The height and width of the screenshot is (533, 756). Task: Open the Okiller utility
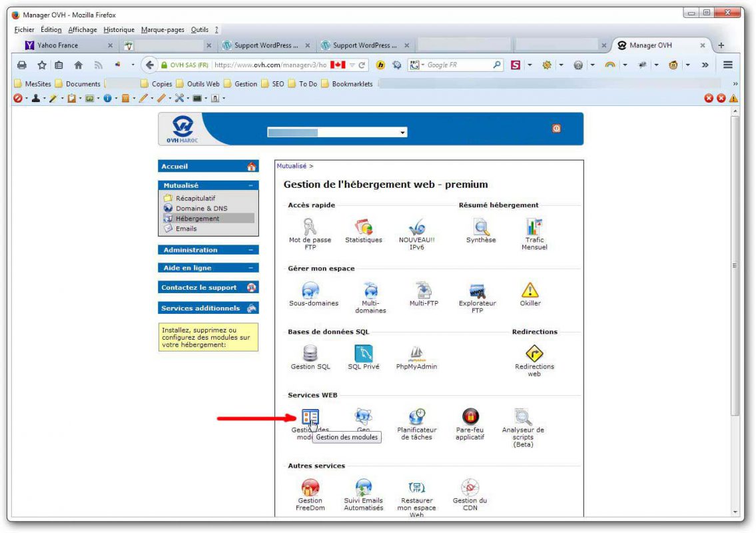[x=530, y=291]
